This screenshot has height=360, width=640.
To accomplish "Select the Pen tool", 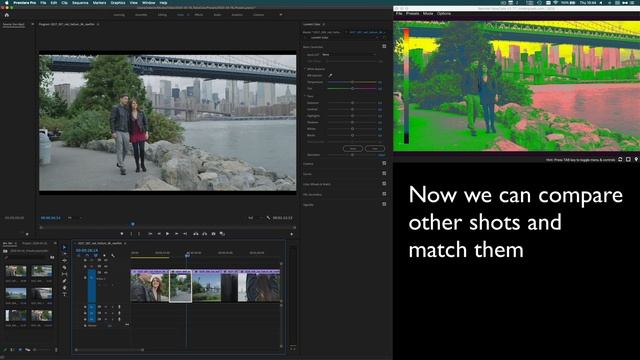I will [x=64, y=281].
